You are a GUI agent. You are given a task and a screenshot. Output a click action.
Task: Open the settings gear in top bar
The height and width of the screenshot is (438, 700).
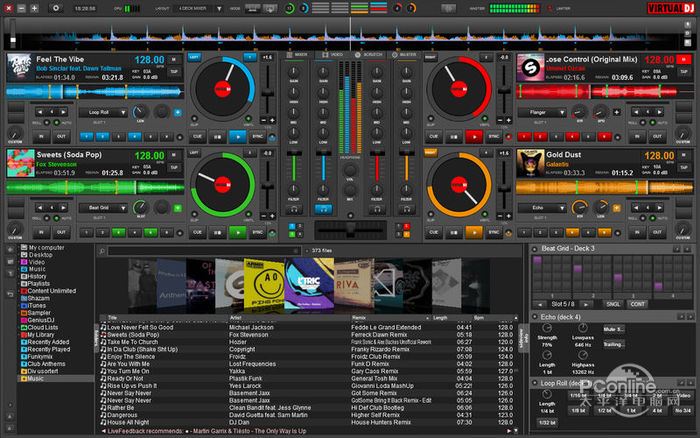pos(55,7)
